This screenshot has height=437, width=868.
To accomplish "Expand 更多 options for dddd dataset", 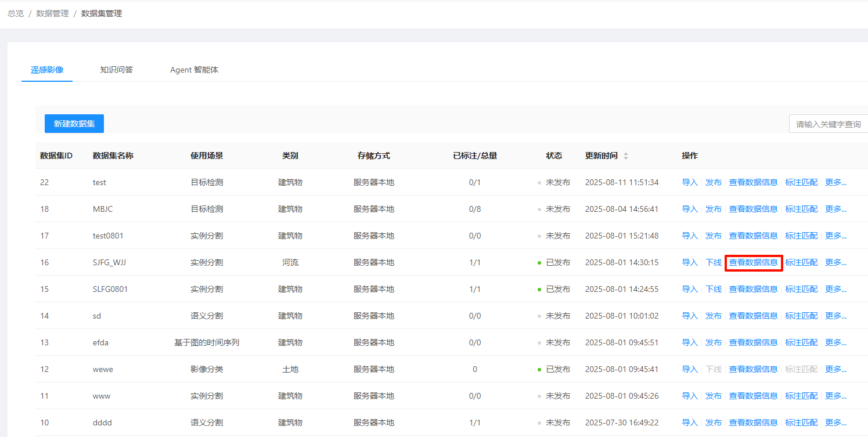I will point(835,422).
